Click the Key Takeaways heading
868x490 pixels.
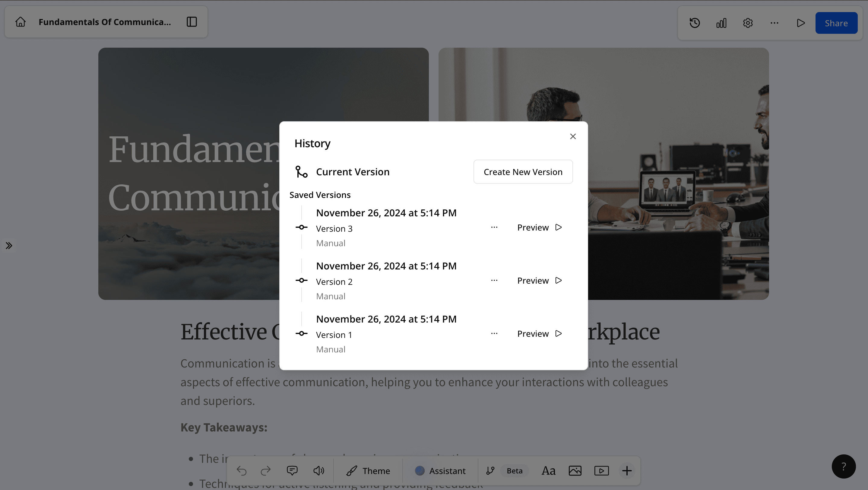click(224, 427)
